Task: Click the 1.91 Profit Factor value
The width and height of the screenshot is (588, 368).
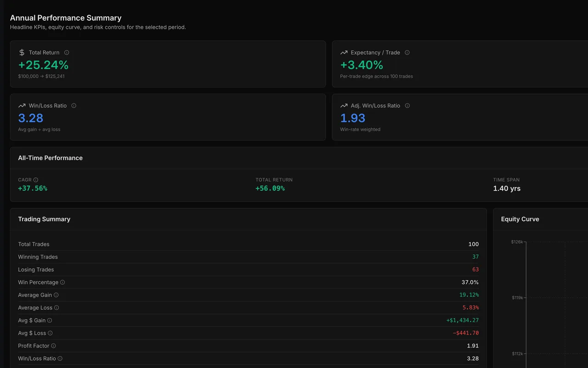Action: pyautogui.click(x=473, y=346)
